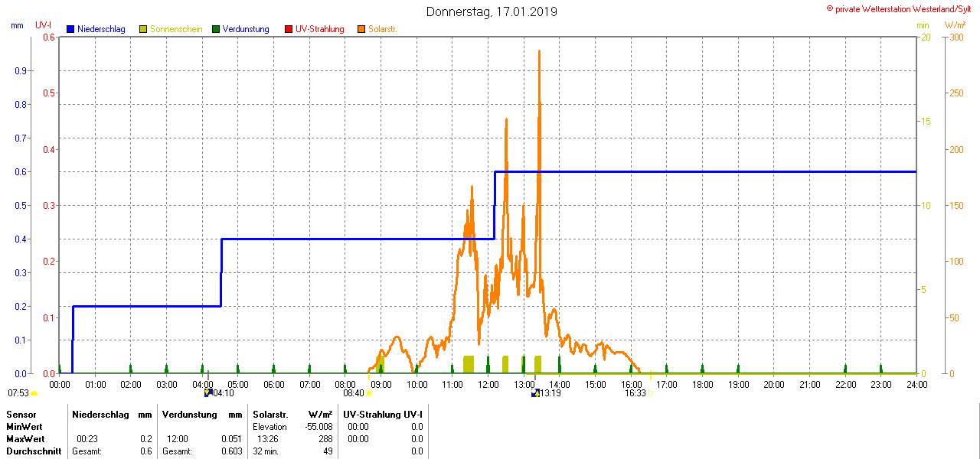Click the orange solar peak near 13:26

coord(540,54)
